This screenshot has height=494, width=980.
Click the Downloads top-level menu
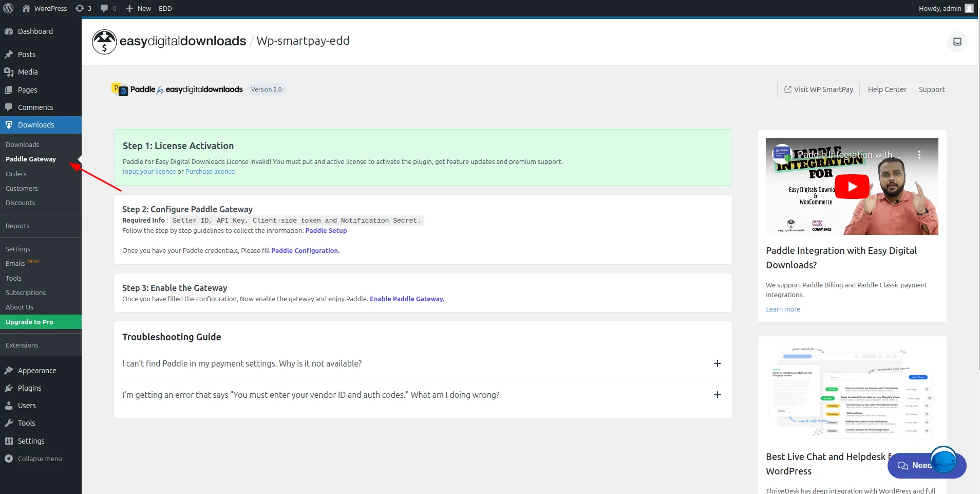coord(41,125)
